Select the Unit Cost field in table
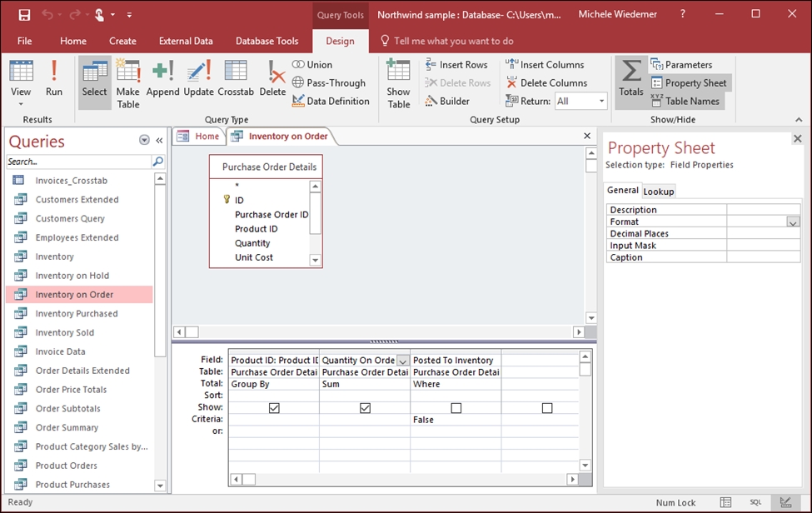 pyautogui.click(x=254, y=257)
